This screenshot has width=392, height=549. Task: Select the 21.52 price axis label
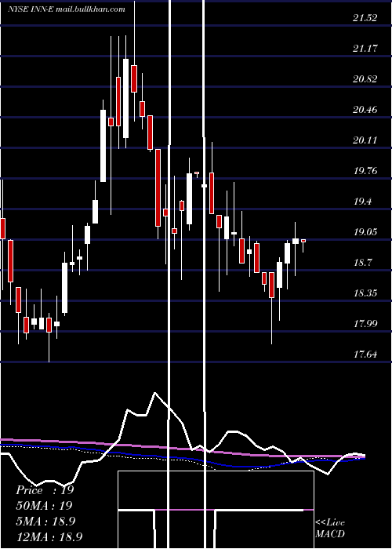coord(365,17)
